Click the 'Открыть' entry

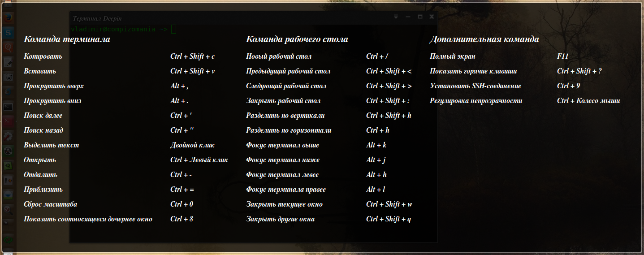[40, 160]
